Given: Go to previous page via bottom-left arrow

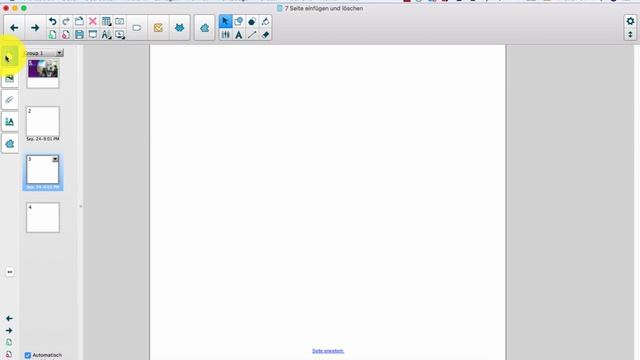Looking at the screenshot, I should 9,318.
